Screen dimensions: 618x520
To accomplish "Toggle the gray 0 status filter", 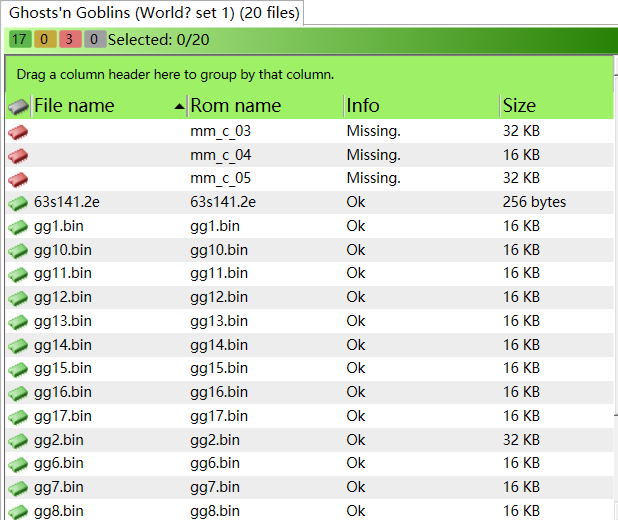I will [x=94, y=40].
